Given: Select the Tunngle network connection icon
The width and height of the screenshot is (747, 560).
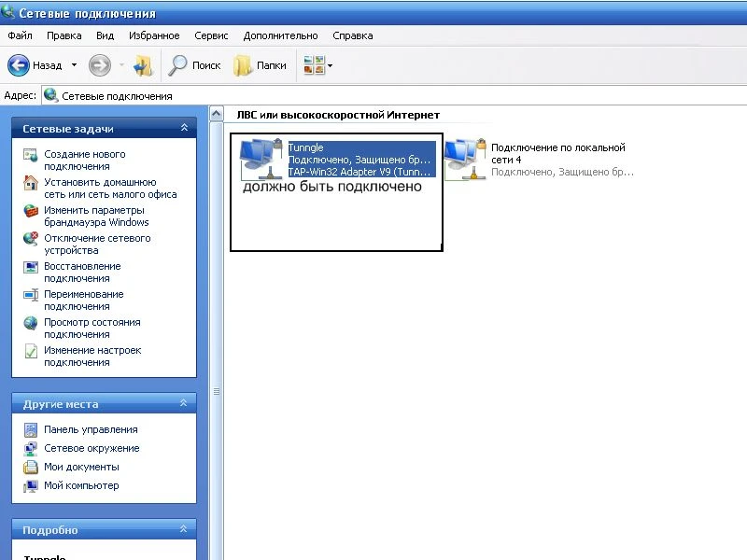Looking at the screenshot, I should 261,159.
